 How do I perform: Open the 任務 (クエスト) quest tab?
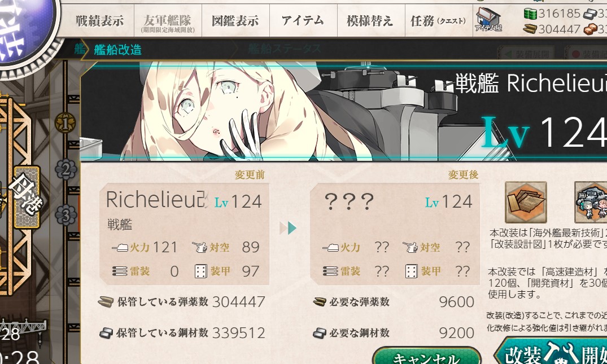click(x=439, y=20)
